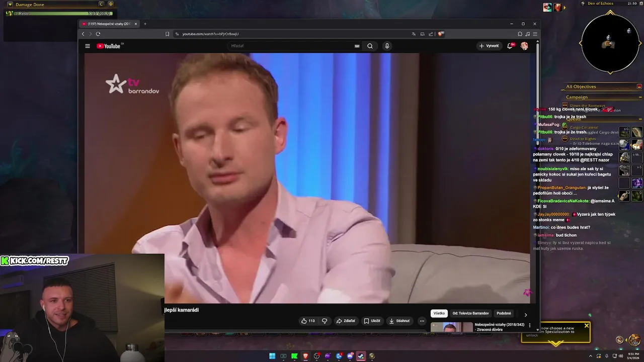Dislike the video

(325, 321)
